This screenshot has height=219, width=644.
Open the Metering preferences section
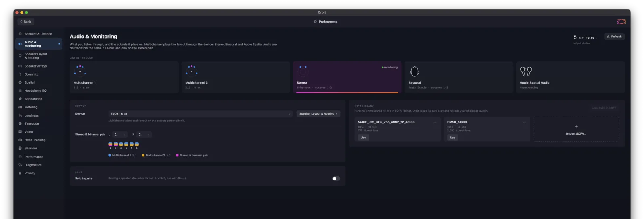[x=39, y=107]
